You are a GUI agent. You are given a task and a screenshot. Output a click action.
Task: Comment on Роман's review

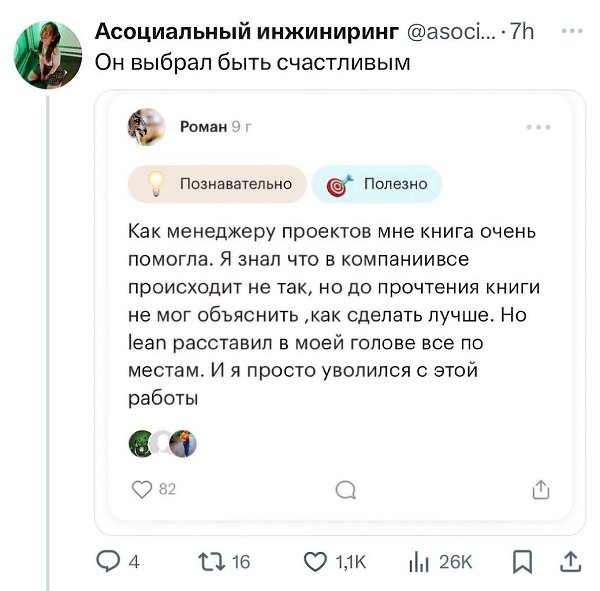pos(345,489)
